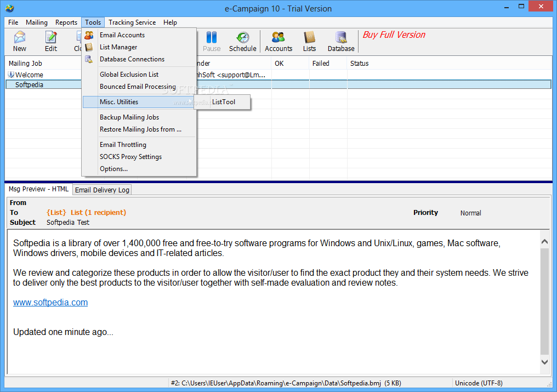Click the Welcome job sender cell
The image size is (557, 392).
click(x=234, y=75)
